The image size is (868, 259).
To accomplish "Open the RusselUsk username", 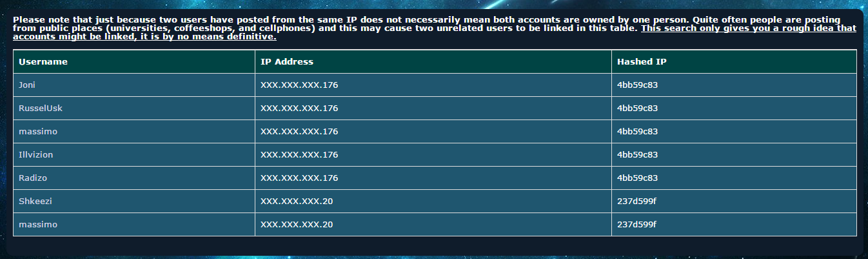I will (41, 109).
